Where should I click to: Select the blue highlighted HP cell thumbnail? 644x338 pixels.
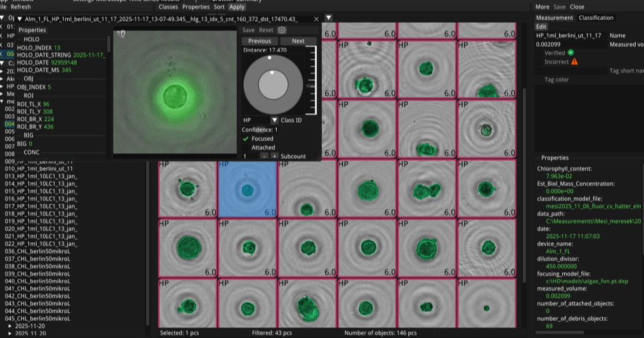click(248, 189)
